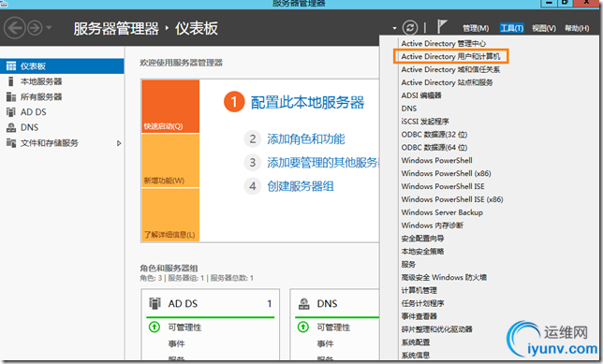Click the 快速启动(Q) tile
The height and width of the screenshot is (364, 603).
(x=170, y=106)
